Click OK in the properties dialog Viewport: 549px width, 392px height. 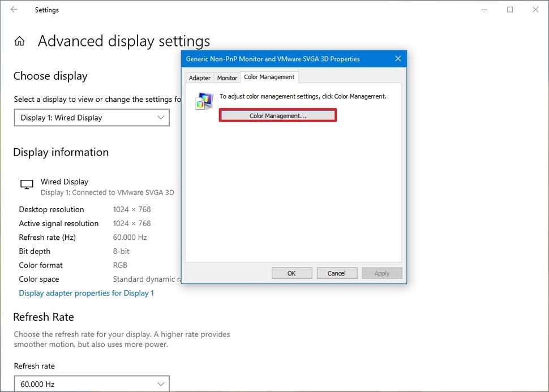[291, 273]
